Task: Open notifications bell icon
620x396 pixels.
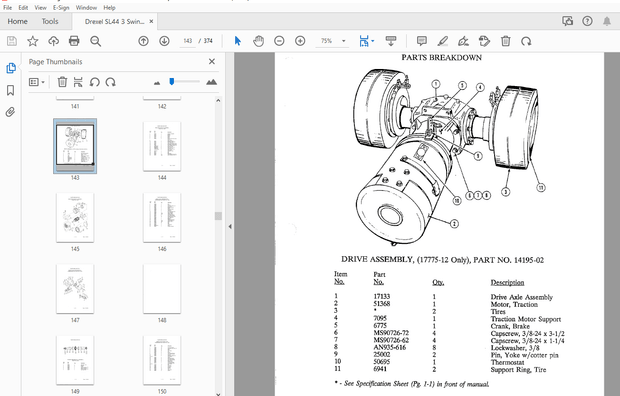Action: pyautogui.click(x=607, y=21)
